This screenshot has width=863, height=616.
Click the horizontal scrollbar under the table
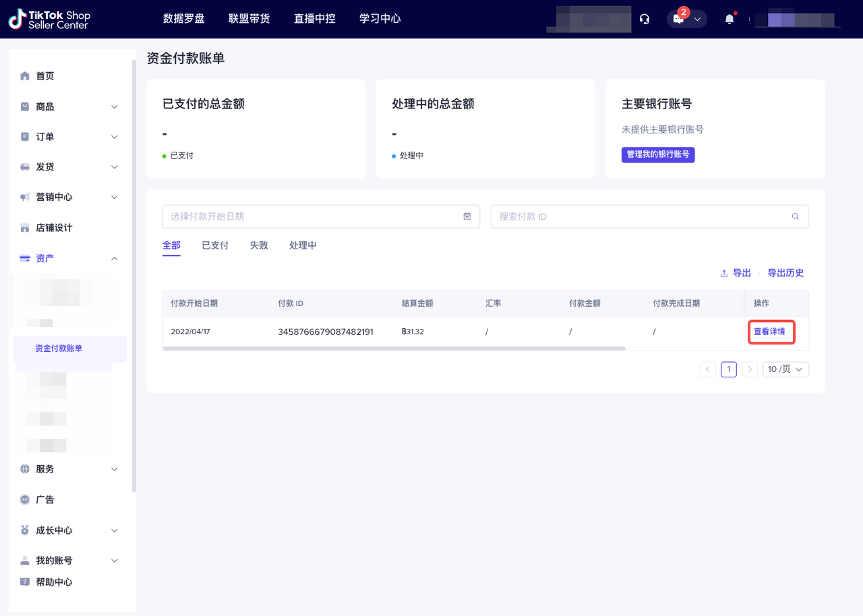(394, 348)
